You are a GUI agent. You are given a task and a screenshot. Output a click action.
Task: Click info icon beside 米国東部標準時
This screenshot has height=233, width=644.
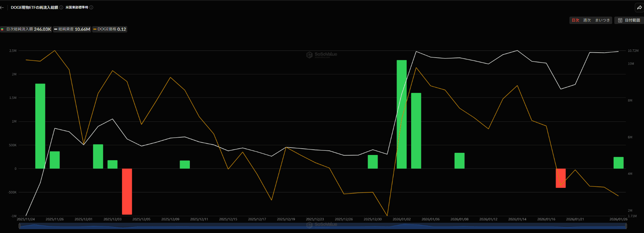pyautogui.click(x=91, y=7)
